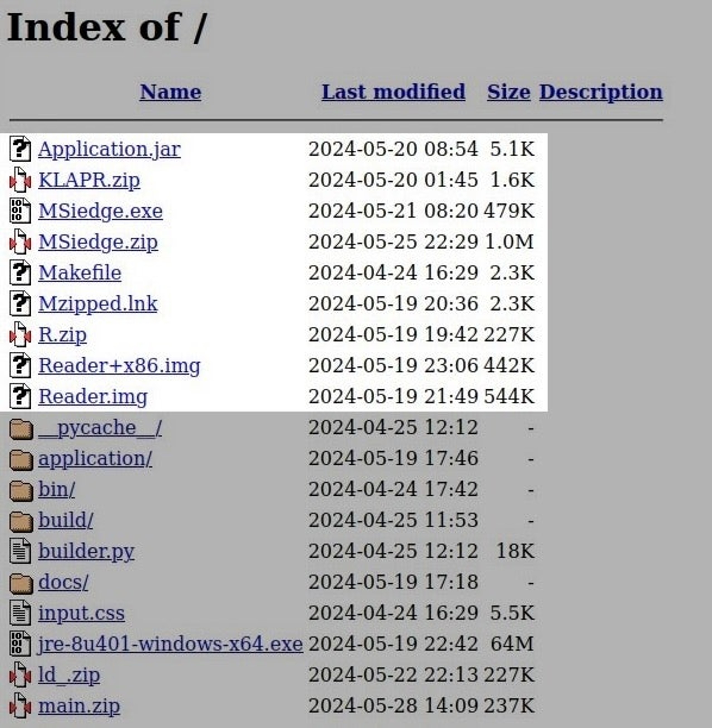Sort the listing by Size header
712x728 pixels.
[509, 92]
